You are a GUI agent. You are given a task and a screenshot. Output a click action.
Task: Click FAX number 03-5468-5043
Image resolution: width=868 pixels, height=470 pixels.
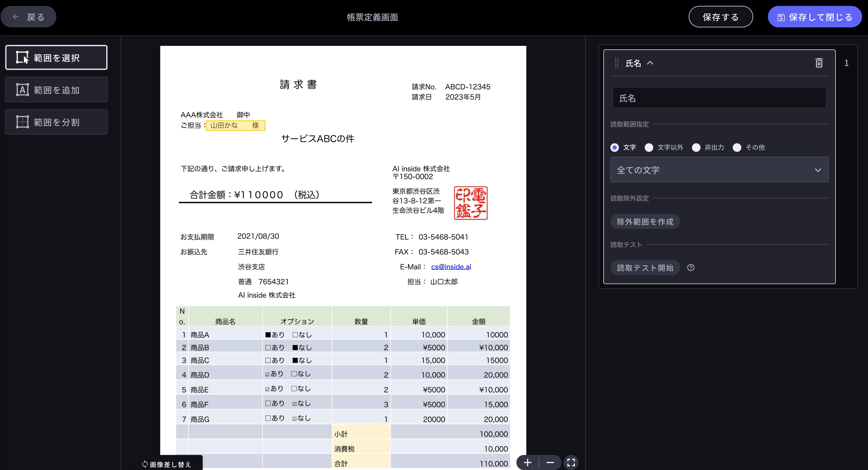coord(443,251)
